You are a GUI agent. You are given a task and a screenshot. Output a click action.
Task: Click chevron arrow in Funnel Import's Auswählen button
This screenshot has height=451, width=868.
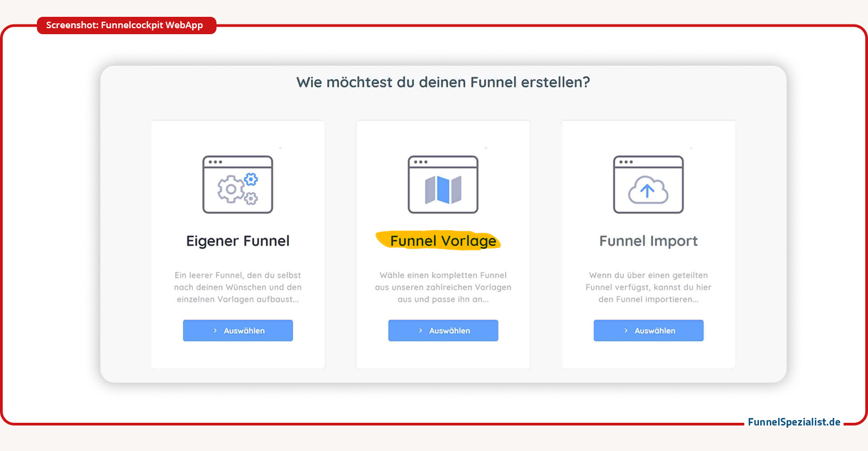coord(626,331)
